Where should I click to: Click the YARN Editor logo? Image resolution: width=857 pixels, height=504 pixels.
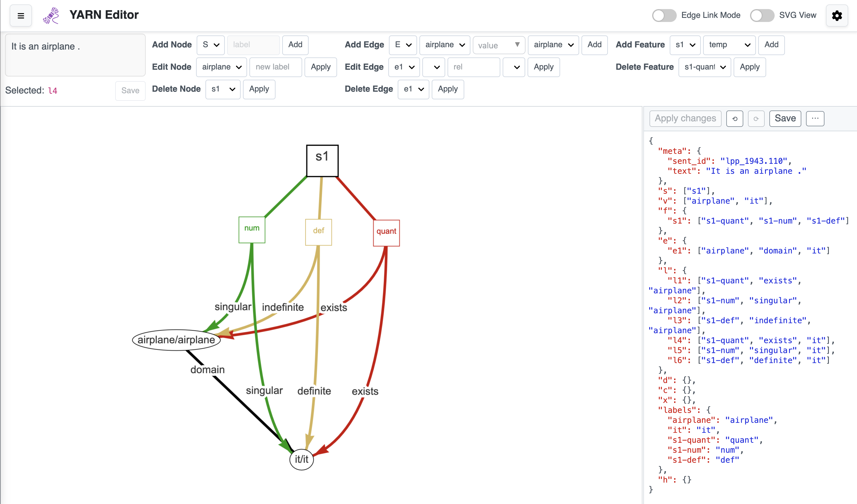pyautogui.click(x=51, y=15)
